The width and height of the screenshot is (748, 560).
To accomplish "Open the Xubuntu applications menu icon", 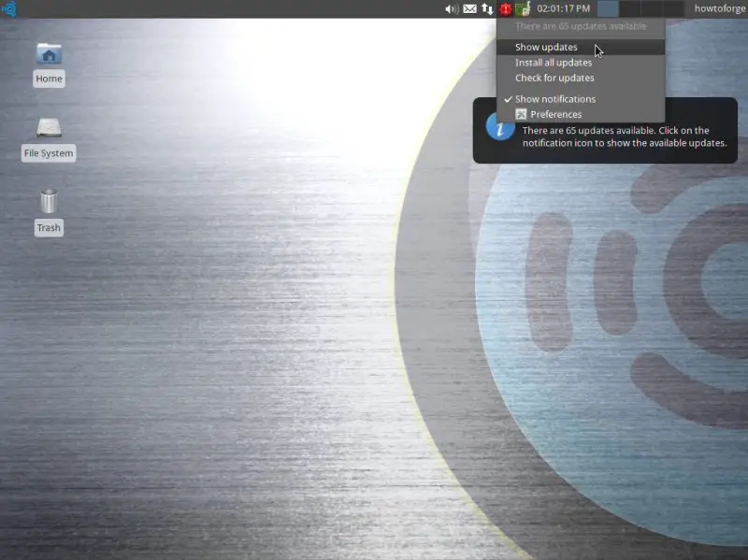I will coord(9,8).
